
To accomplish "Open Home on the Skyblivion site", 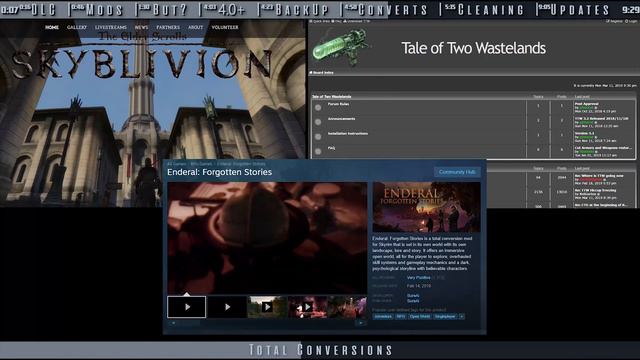I will 52,27.
